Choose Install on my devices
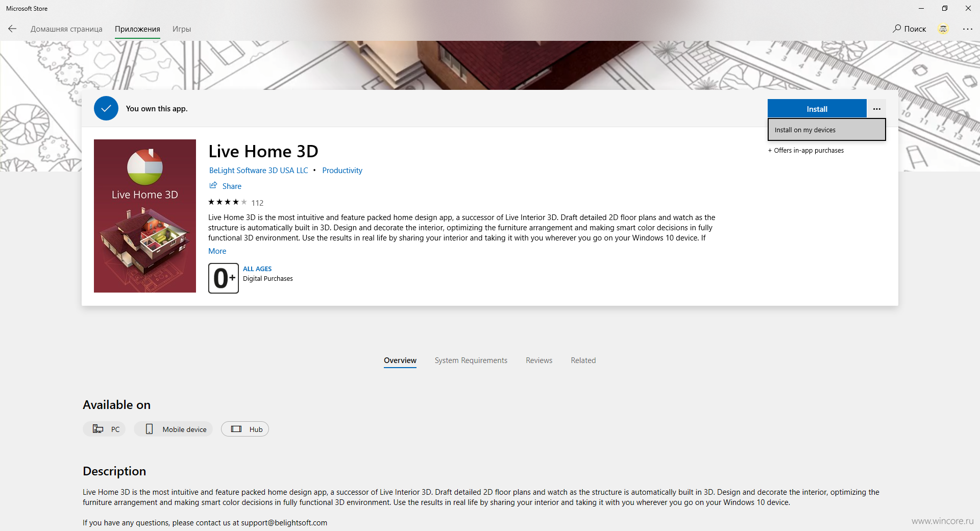This screenshot has width=980, height=531. click(826, 130)
